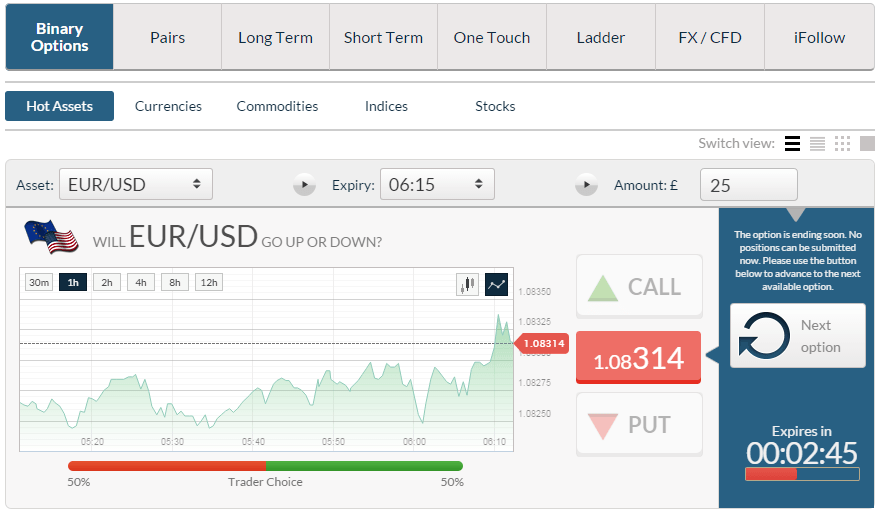Open the EUR/USD asset dropdown
Viewport: 883px width, 514px height.
tap(135, 185)
